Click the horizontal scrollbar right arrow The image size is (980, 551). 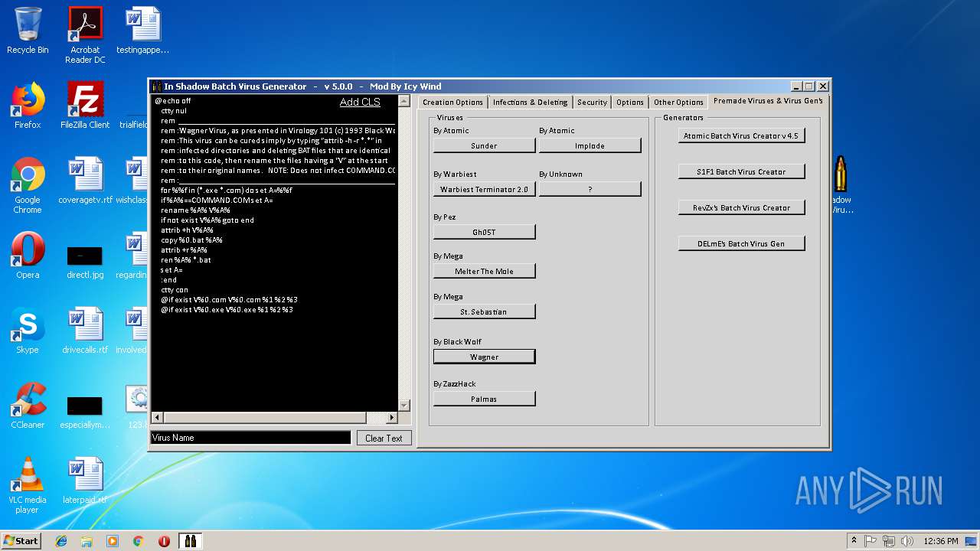tap(392, 418)
